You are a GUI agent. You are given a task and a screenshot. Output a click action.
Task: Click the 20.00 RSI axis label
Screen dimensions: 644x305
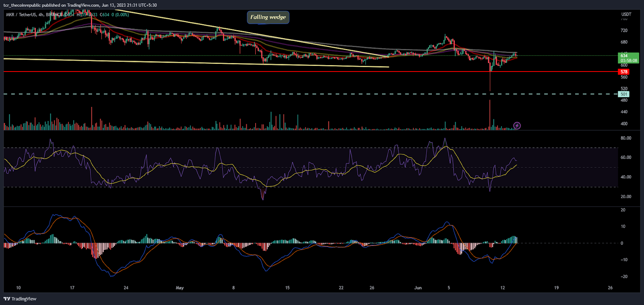[626, 197]
